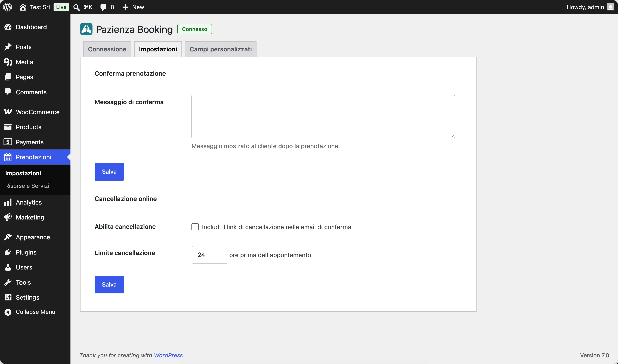The image size is (618, 364).
Task: Click the WordPress logo icon
Action: coord(8,7)
